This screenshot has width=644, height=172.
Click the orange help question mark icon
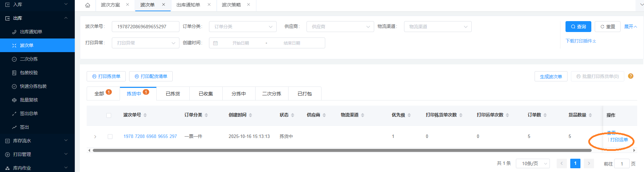pyautogui.click(x=630, y=76)
